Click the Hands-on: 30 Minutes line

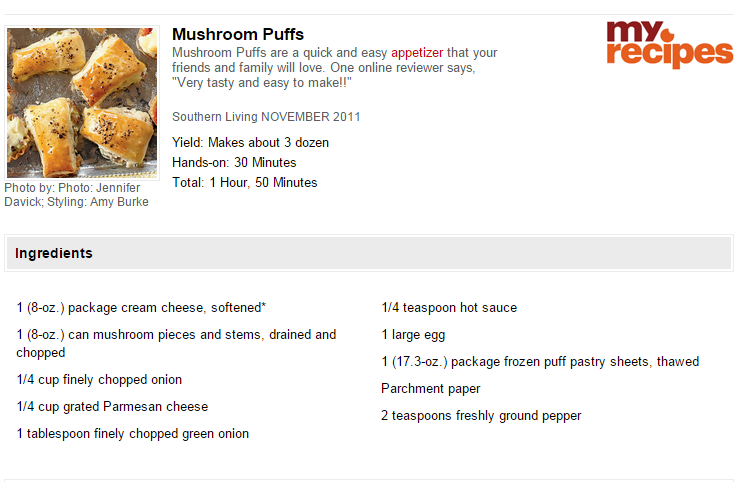pos(234,163)
